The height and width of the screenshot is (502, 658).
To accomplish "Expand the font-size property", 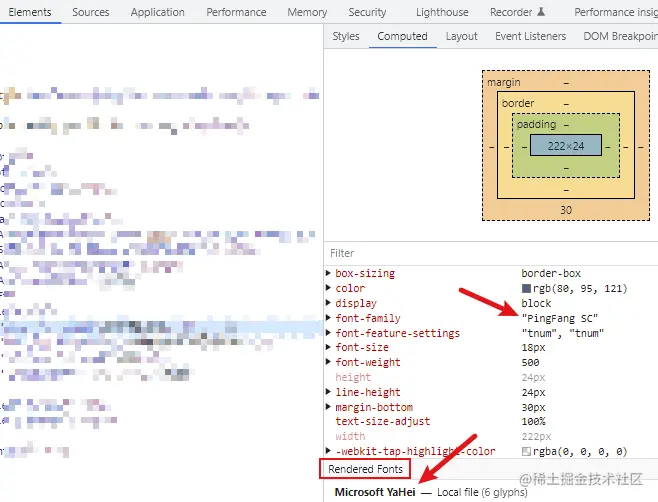I will (329, 347).
